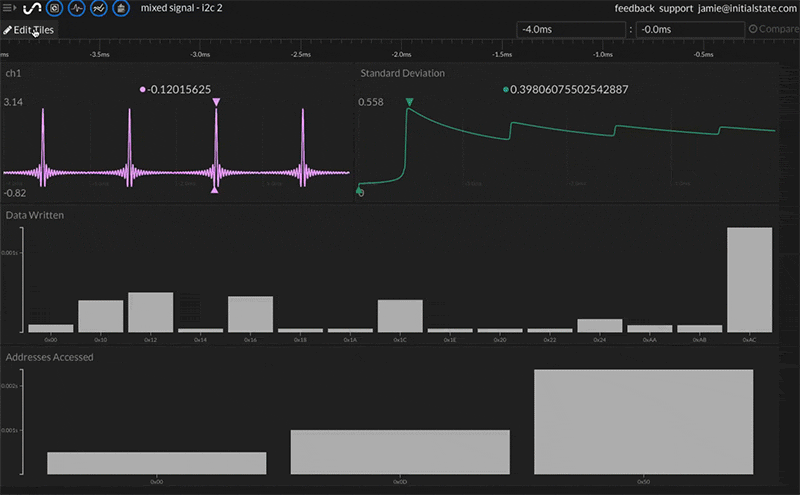This screenshot has height=495, width=800.
Task: Select the 0x0D bar in Addresses Accessed
Action: [400, 452]
